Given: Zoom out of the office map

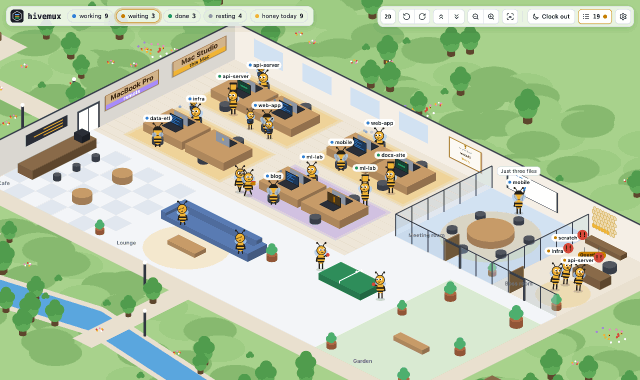Looking at the screenshot, I should click(x=476, y=17).
